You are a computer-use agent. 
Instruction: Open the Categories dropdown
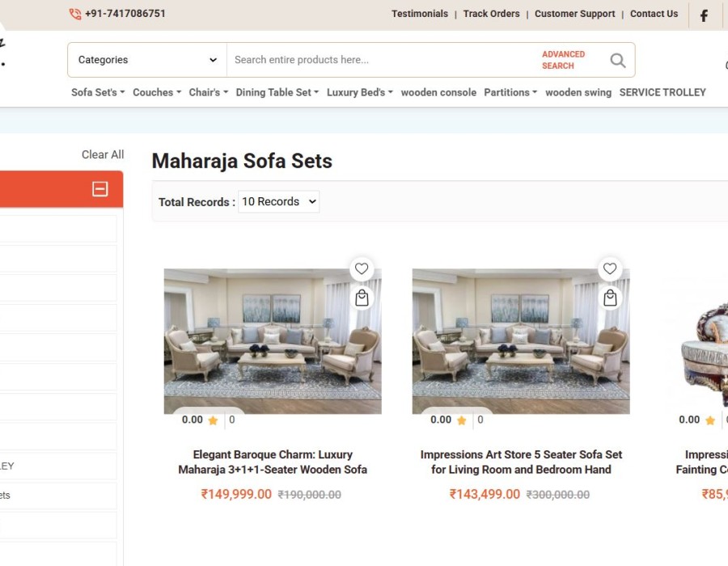click(147, 60)
